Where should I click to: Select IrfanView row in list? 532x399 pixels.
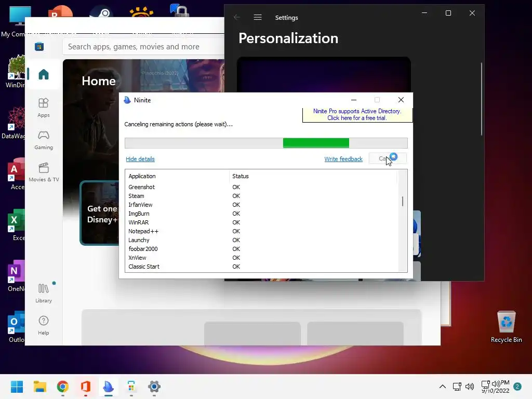261,205
